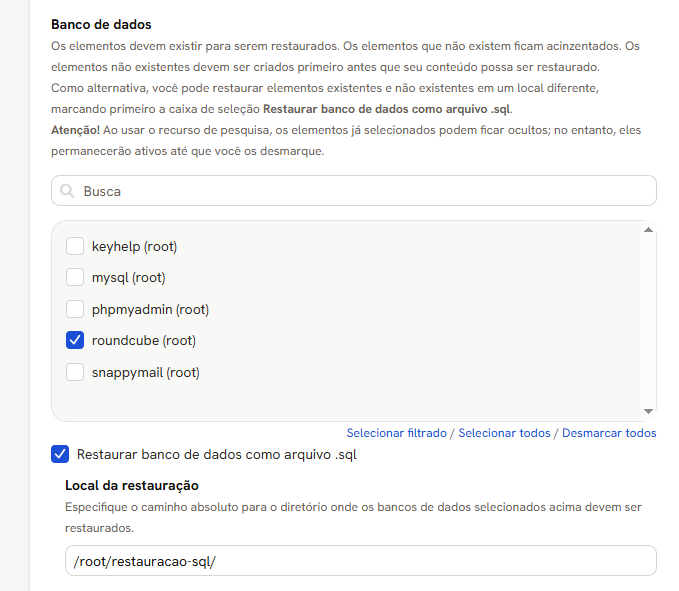Screen dimensions: 679x591
Task: Click the Local da restauração heading
Action: 132,486
